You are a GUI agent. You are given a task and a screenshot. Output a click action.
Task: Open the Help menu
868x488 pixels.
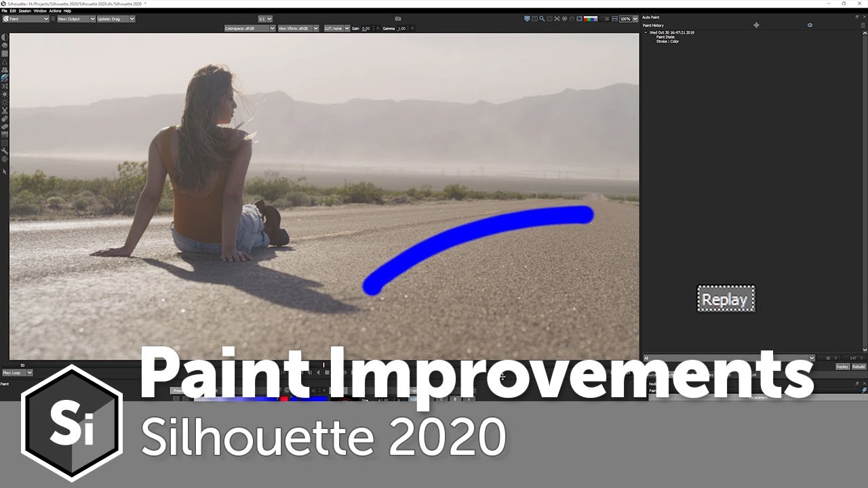click(x=67, y=11)
